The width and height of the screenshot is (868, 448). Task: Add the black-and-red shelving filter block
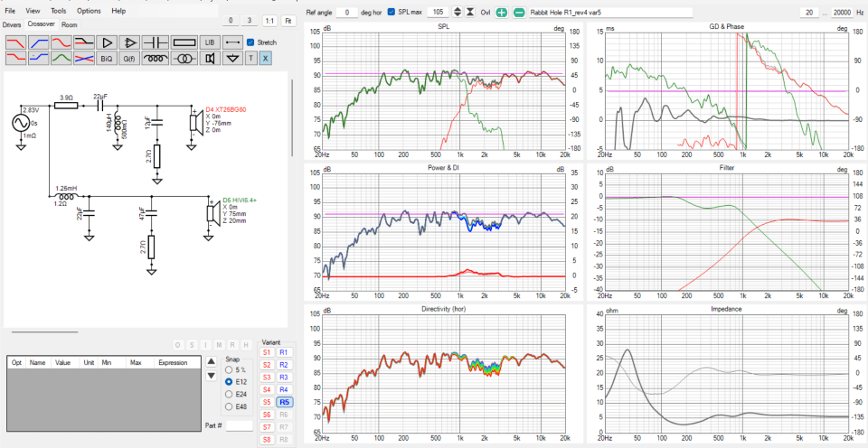pos(83,42)
